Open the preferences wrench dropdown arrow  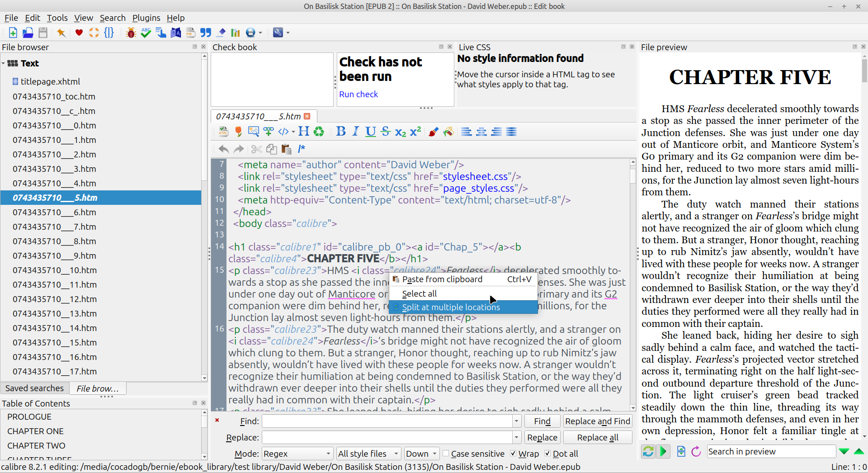[x=288, y=33]
